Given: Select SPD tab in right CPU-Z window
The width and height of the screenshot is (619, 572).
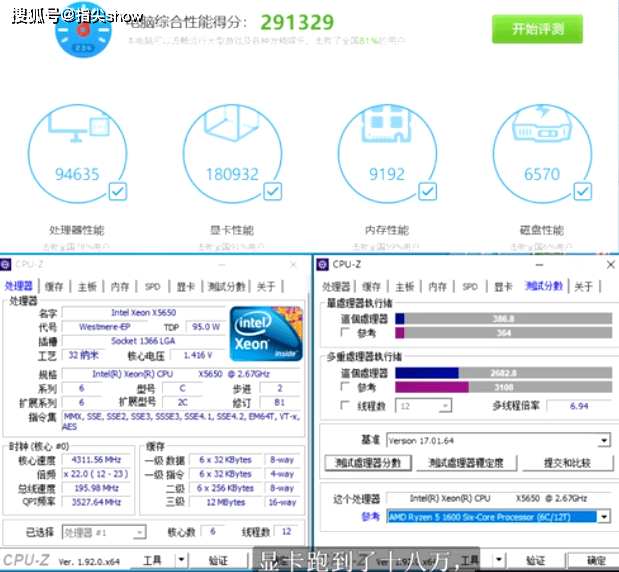Looking at the screenshot, I should [x=470, y=287].
